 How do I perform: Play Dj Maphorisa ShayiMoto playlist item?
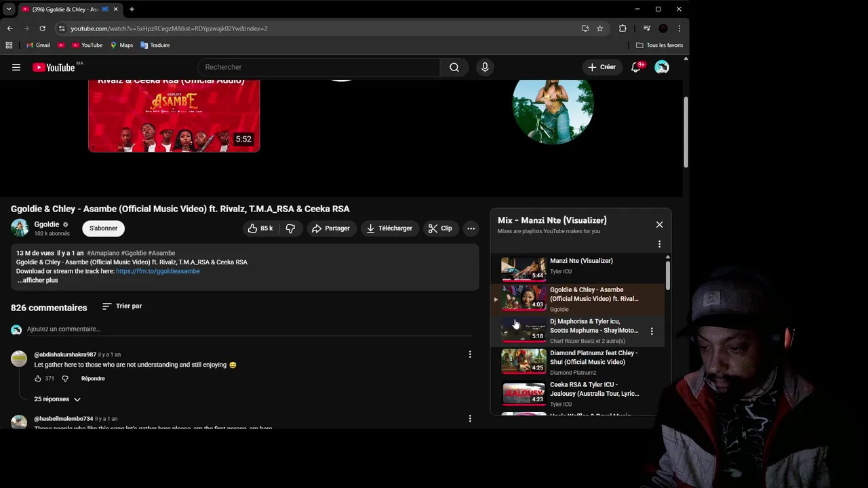(x=576, y=331)
